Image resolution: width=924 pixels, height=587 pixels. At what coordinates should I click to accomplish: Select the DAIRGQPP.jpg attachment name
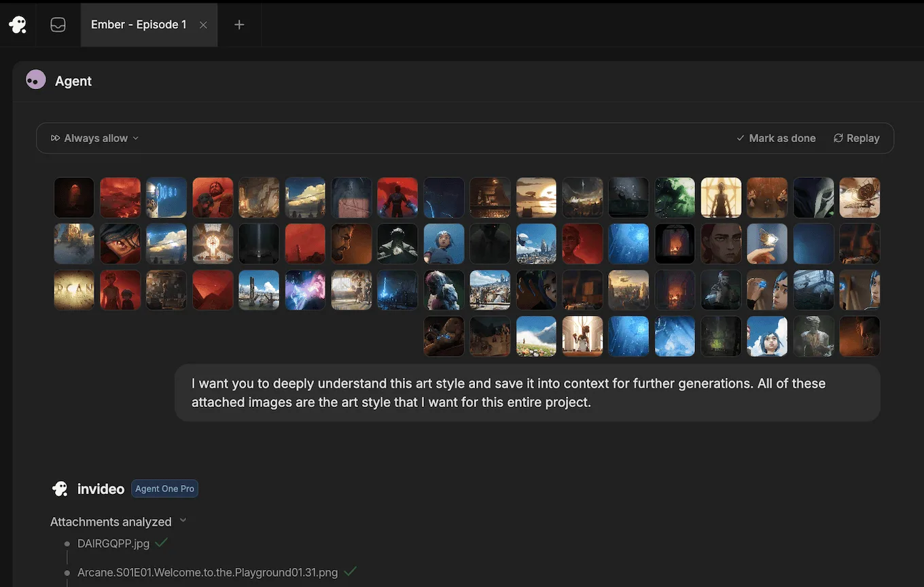(x=113, y=544)
